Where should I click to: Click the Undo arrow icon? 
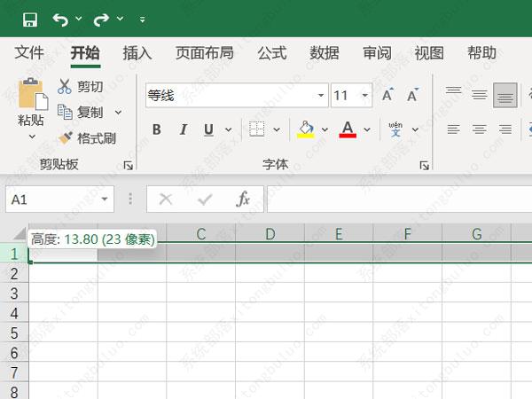point(59,19)
